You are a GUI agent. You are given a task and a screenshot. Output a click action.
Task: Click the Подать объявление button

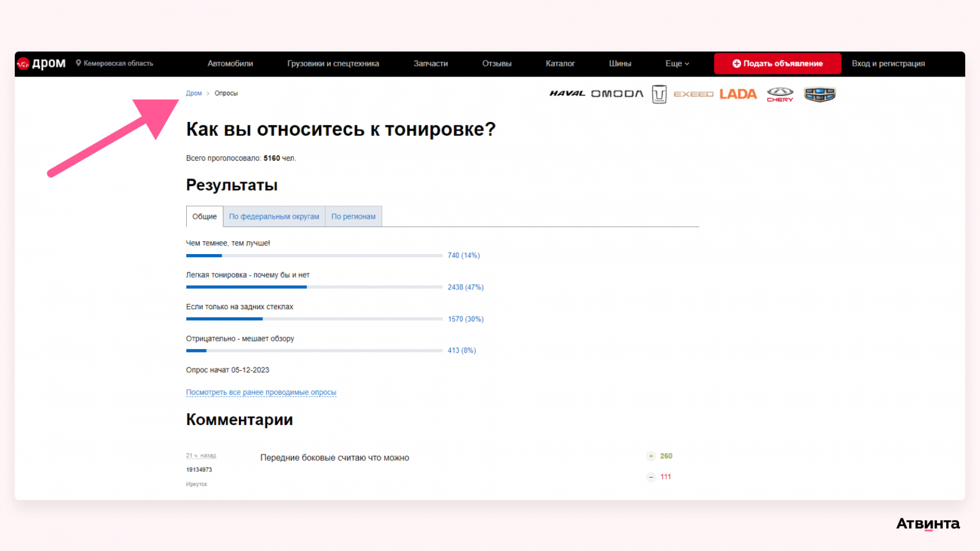click(778, 64)
